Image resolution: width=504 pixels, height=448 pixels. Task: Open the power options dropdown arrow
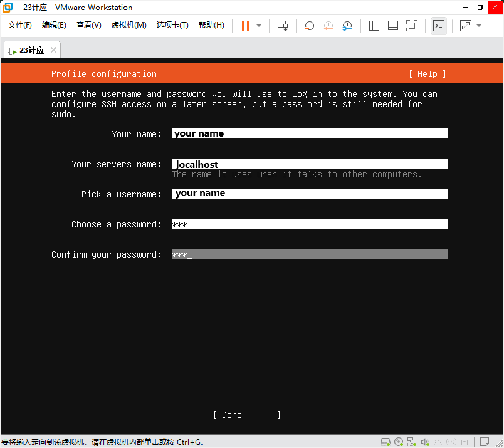pos(259,26)
